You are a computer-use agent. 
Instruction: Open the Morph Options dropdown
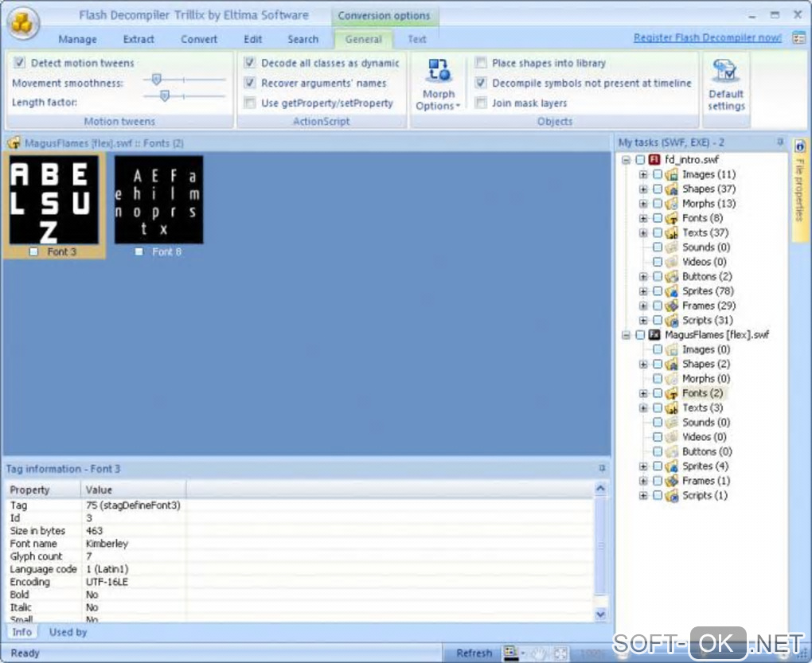438,84
